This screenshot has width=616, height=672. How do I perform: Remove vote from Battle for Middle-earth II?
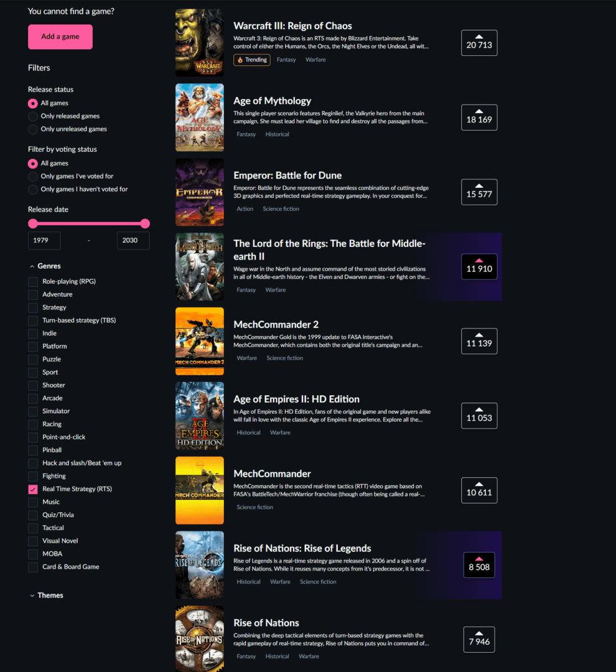coord(479,266)
